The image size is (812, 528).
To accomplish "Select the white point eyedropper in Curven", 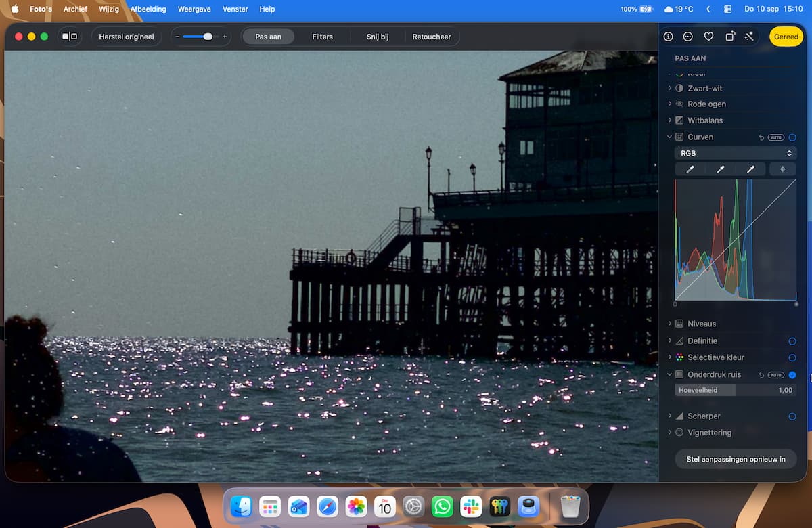I will [750, 169].
